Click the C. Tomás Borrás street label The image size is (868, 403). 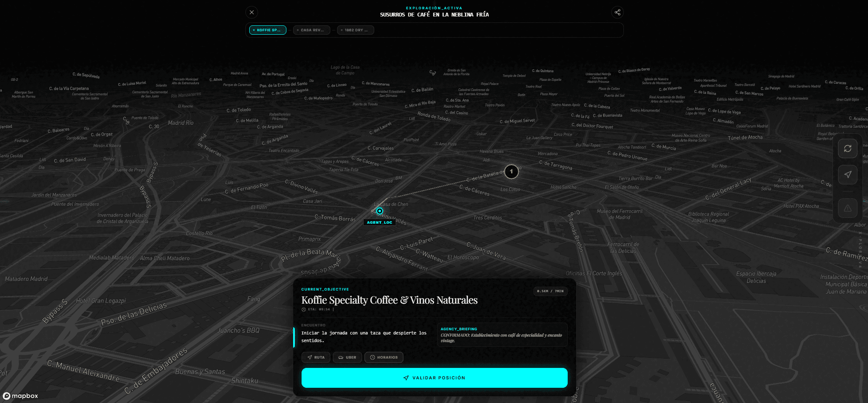335,218
